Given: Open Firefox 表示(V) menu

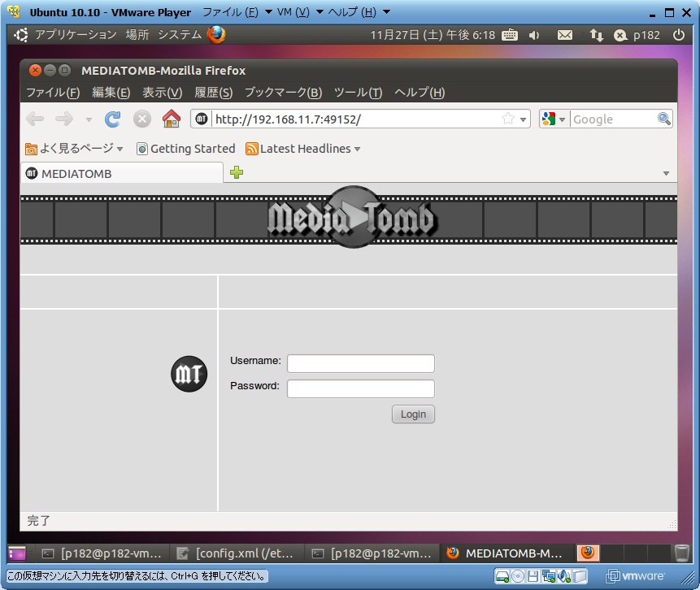Looking at the screenshot, I should pyautogui.click(x=162, y=93).
